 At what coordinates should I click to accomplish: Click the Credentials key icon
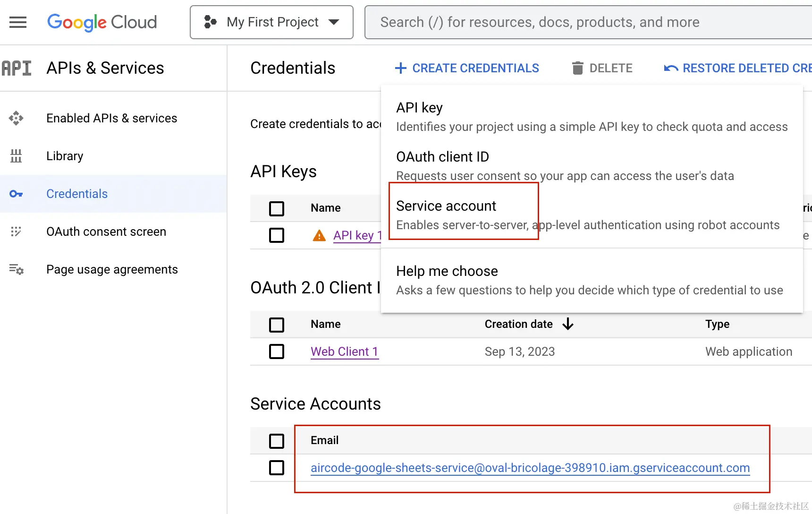[x=16, y=194]
